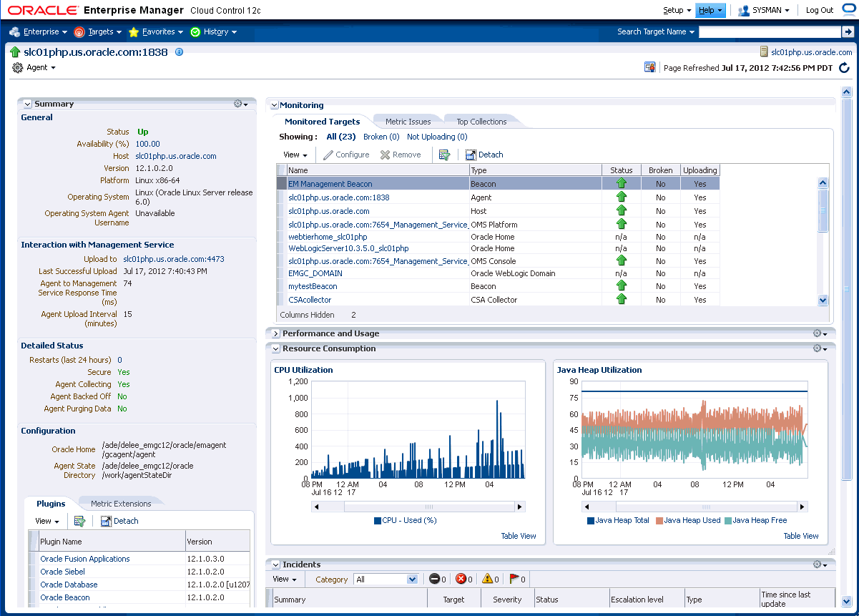Click the Java Heap Used legend swatch
The width and height of the screenshot is (859, 616).
[x=659, y=521]
